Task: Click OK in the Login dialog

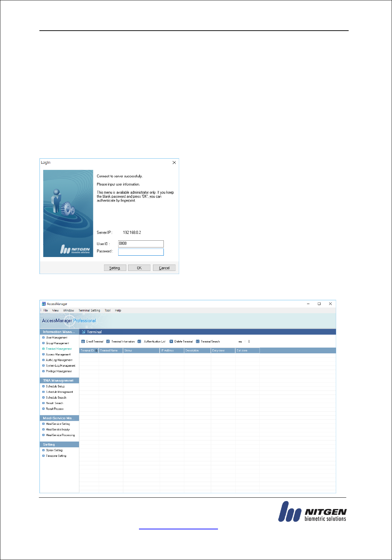Action: tap(139, 268)
